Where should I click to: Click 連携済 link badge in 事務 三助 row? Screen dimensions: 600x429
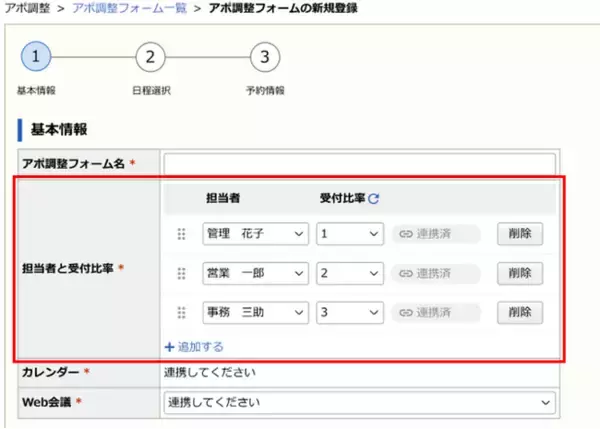pos(436,312)
